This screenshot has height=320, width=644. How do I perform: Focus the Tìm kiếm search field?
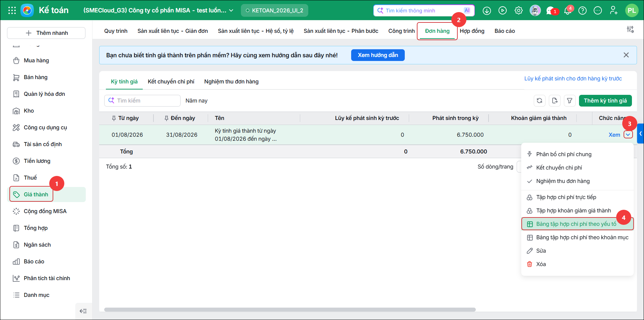(x=142, y=101)
